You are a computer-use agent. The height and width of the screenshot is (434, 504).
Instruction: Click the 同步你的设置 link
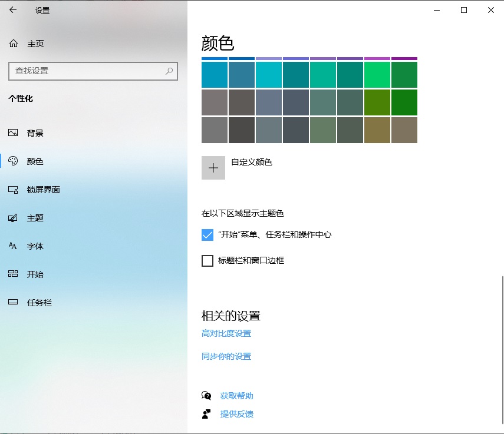pos(226,356)
